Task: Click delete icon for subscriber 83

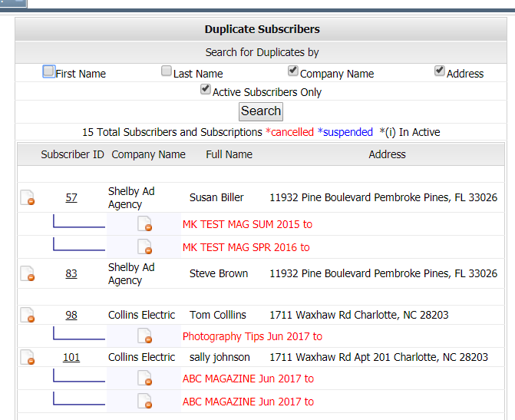Action: 28,273
